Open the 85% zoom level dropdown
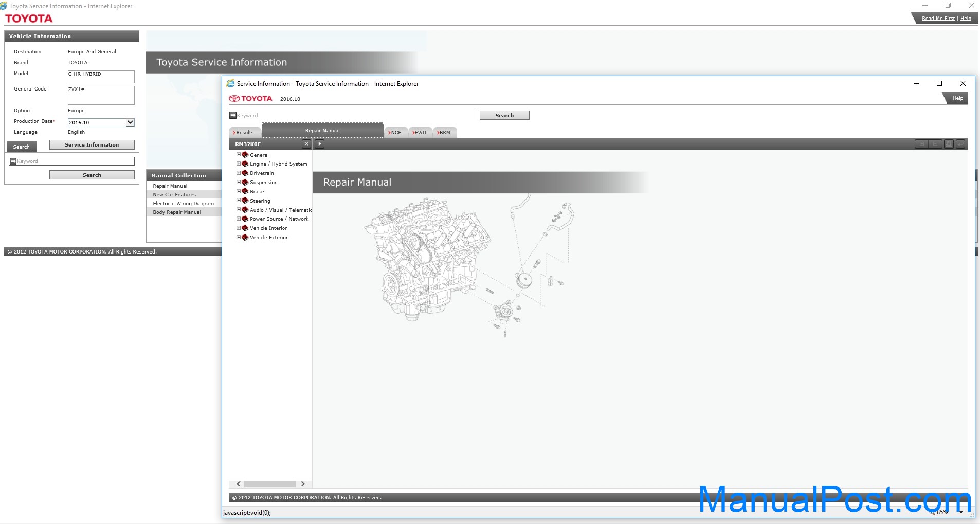980x524 pixels. pos(961,512)
